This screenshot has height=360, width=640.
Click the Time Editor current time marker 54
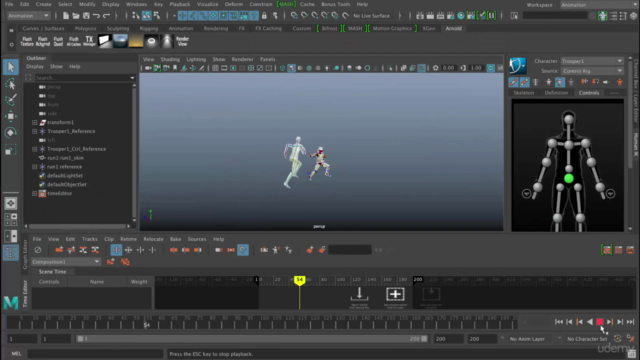[300, 280]
